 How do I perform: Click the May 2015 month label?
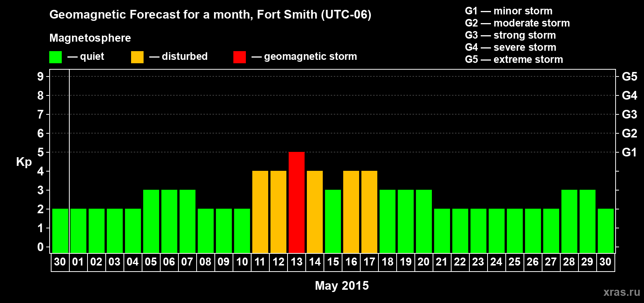342,286
